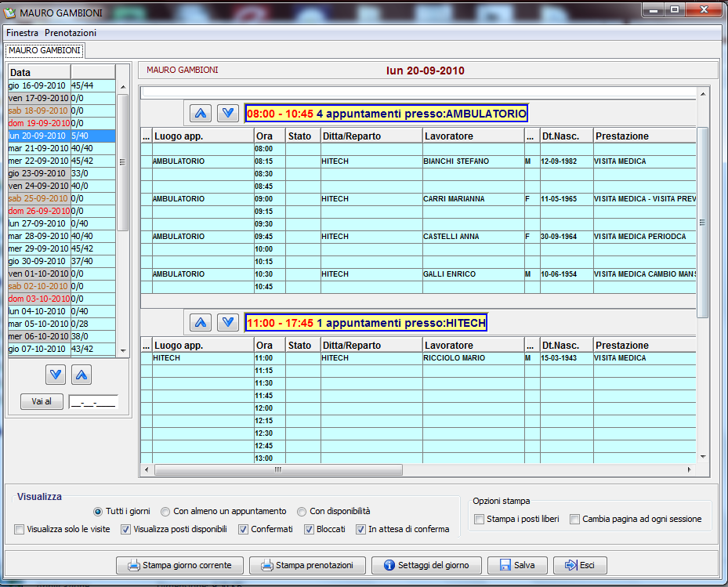Select date mar 21-09-2010
Screen dimensions: 728x587
[x=62, y=148]
